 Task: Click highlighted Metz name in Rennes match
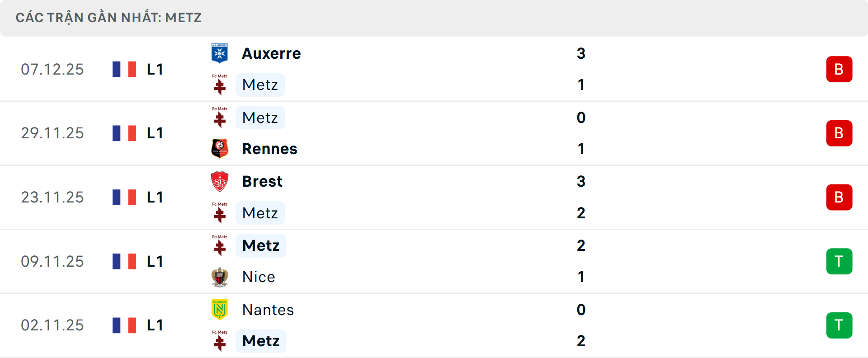tap(260, 118)
